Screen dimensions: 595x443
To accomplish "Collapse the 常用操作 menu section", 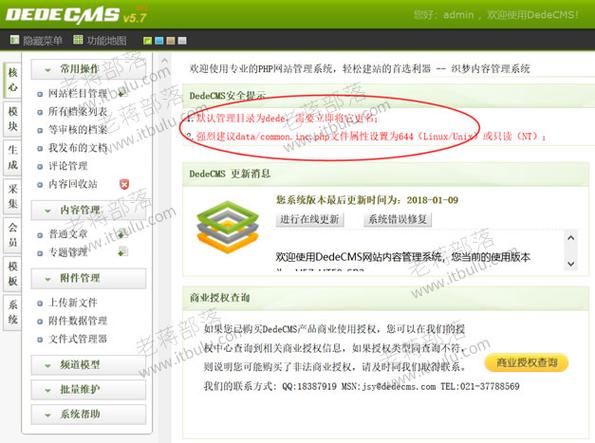I will 88,69.
